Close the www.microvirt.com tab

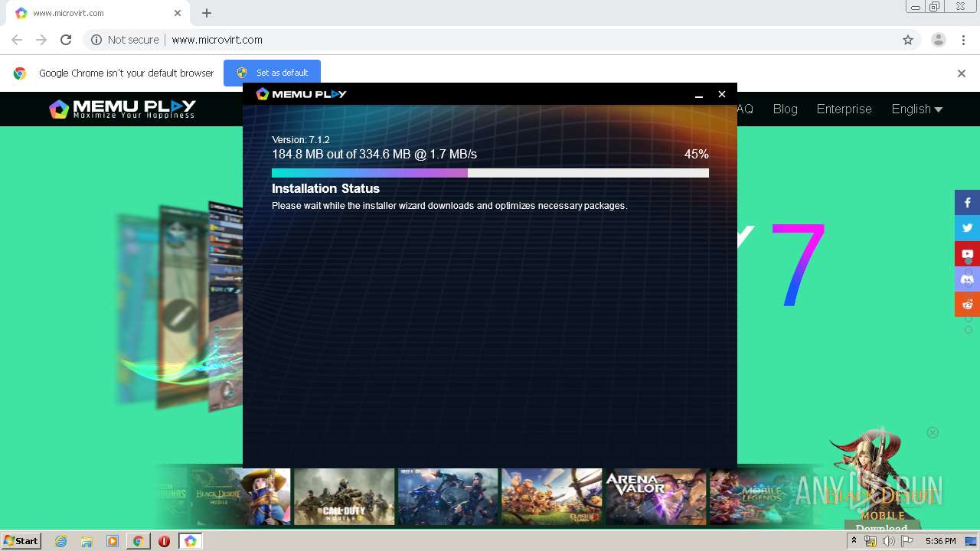click(178, 13)
